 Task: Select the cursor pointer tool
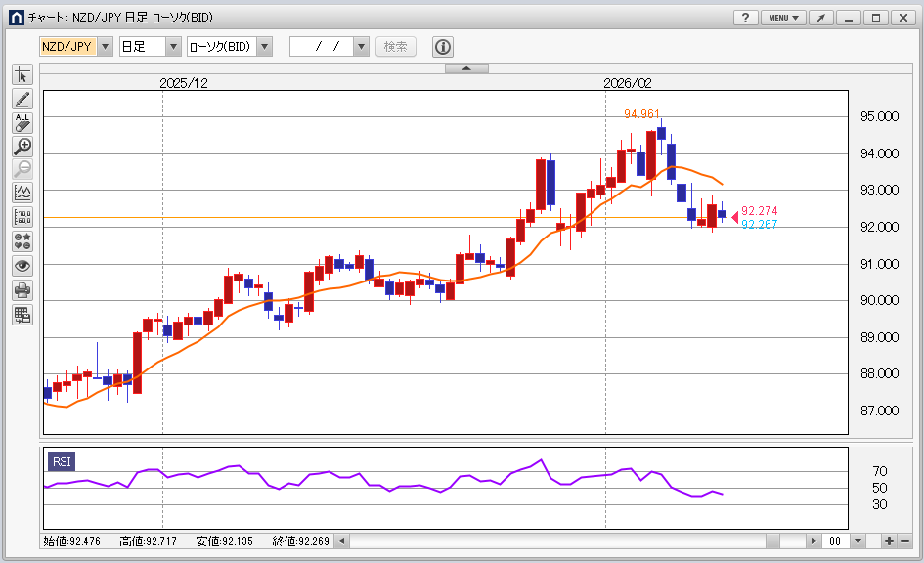pyautogui.click(x=22, y=75)
